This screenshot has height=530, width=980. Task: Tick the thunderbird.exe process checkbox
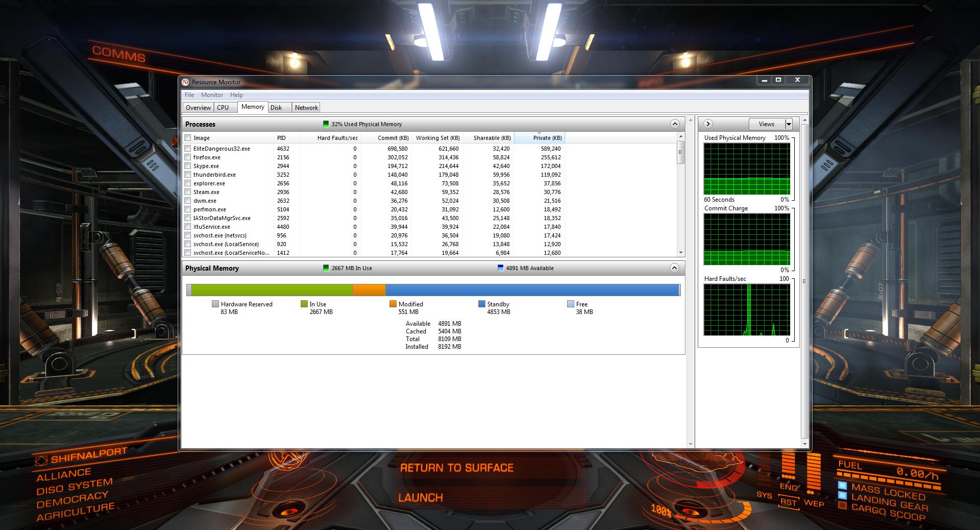coord(188,175)
